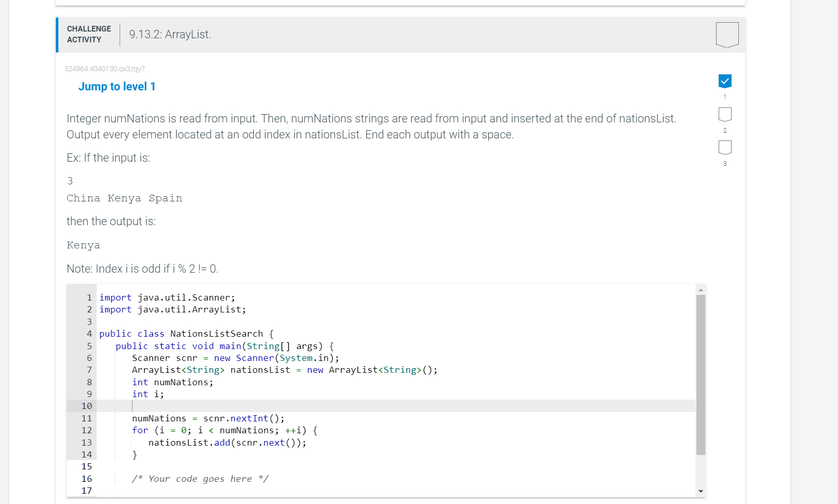
Task: Select the 9.13.2 ArrayList activity title
Action: click(169, 34)
